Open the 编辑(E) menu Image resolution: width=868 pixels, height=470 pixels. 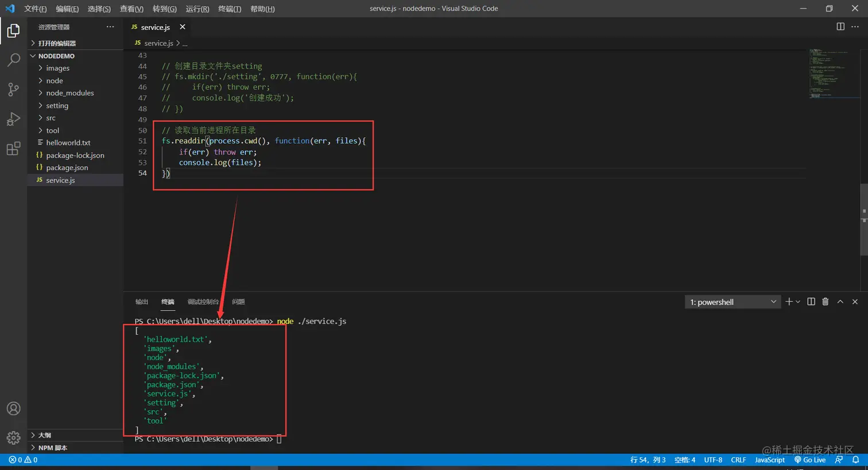click(x=67, y=9)
